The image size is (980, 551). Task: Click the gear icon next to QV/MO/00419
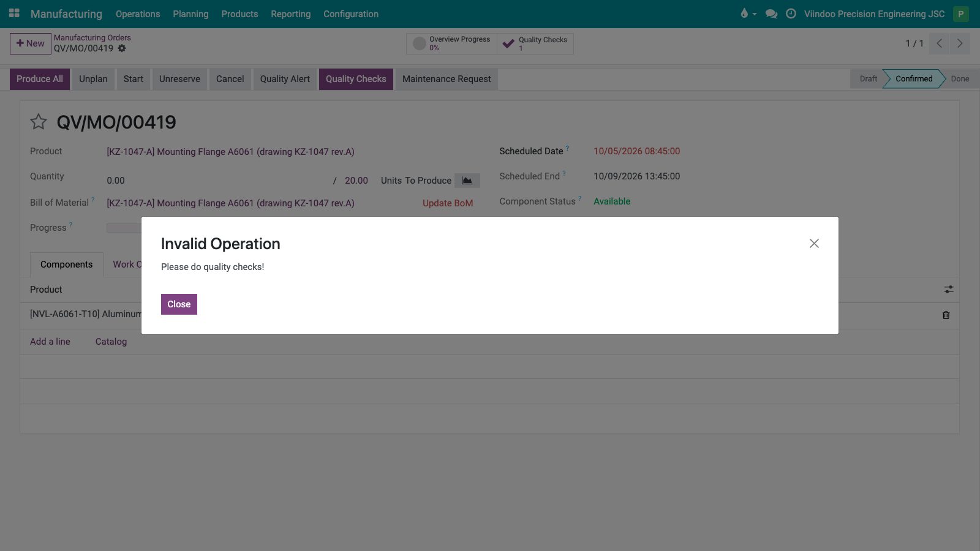(x=122, y=48)
